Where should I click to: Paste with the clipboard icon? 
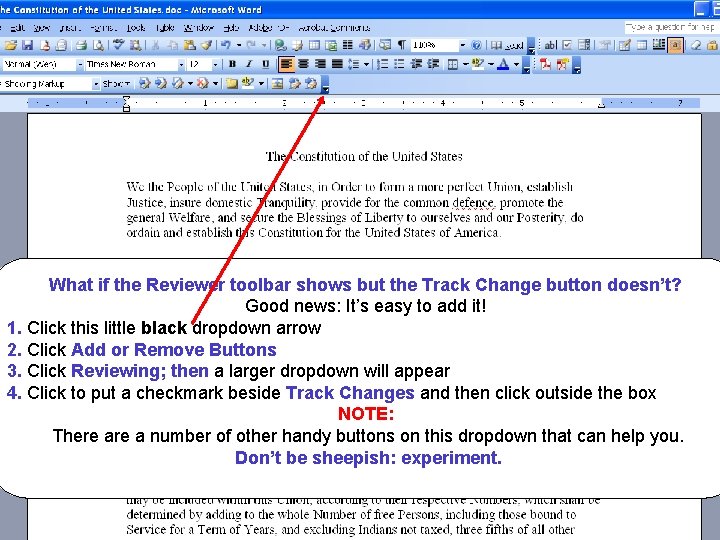pos(189,45)
